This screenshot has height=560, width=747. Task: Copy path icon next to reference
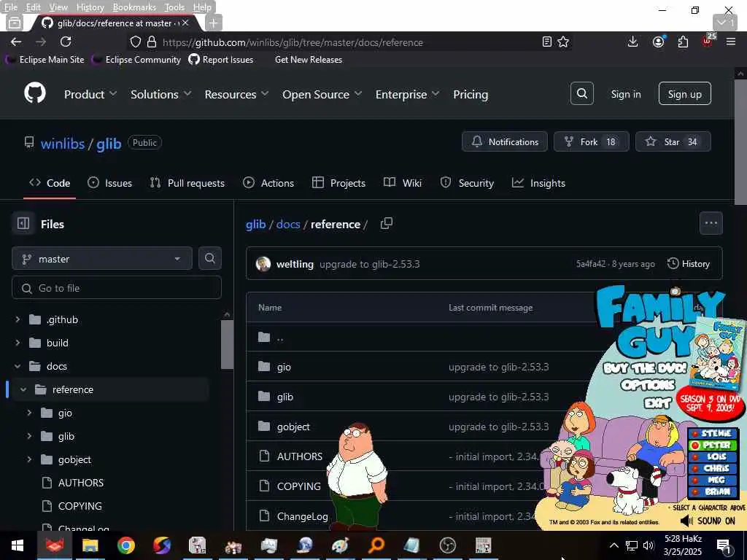coord(387,223)
